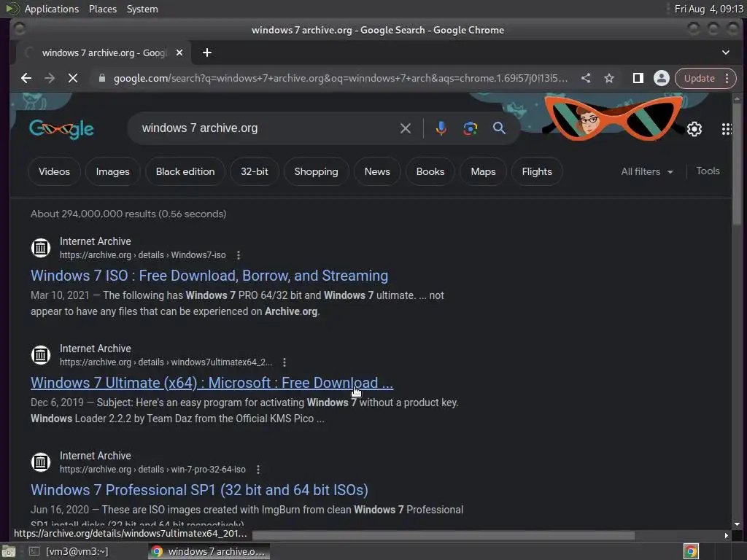Filter results by Images

click(112, 171)
